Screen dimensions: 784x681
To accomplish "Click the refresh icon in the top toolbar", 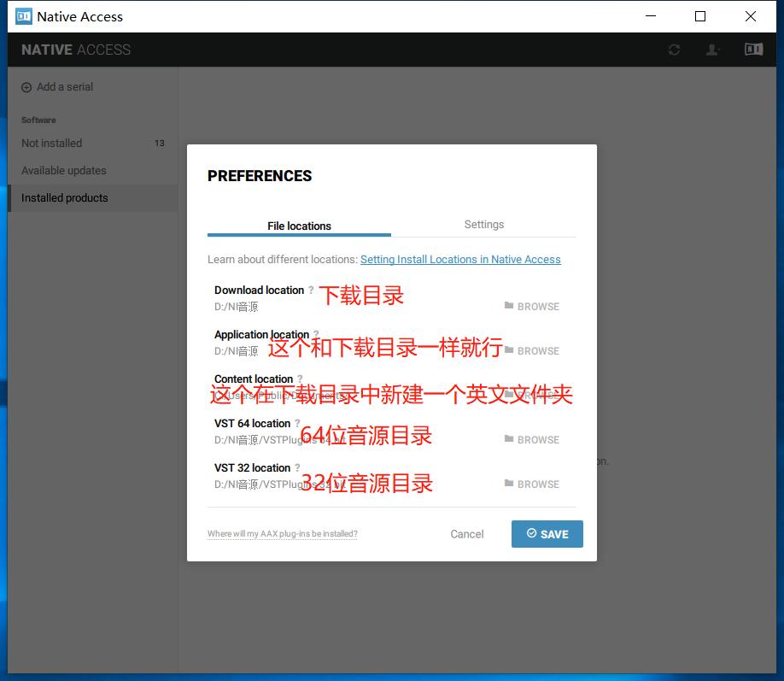I will coord(674,49).
